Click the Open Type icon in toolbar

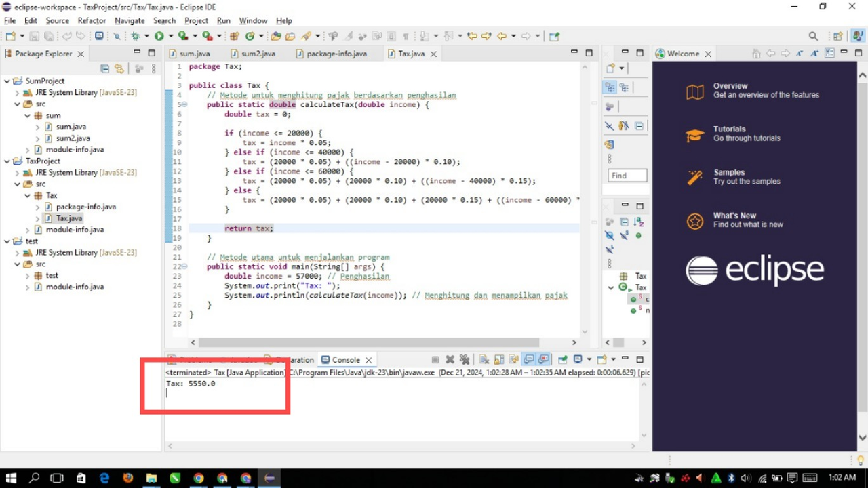point(276,36)
